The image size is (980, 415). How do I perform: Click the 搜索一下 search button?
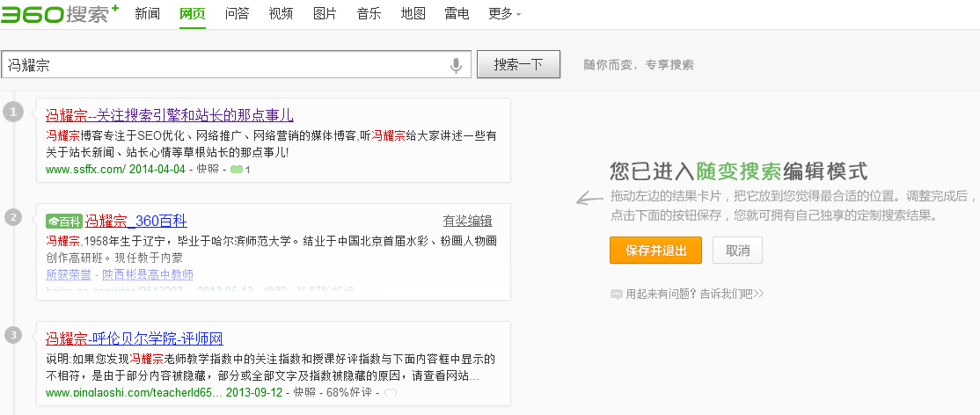pyautogui.click(x=518, y=64)
